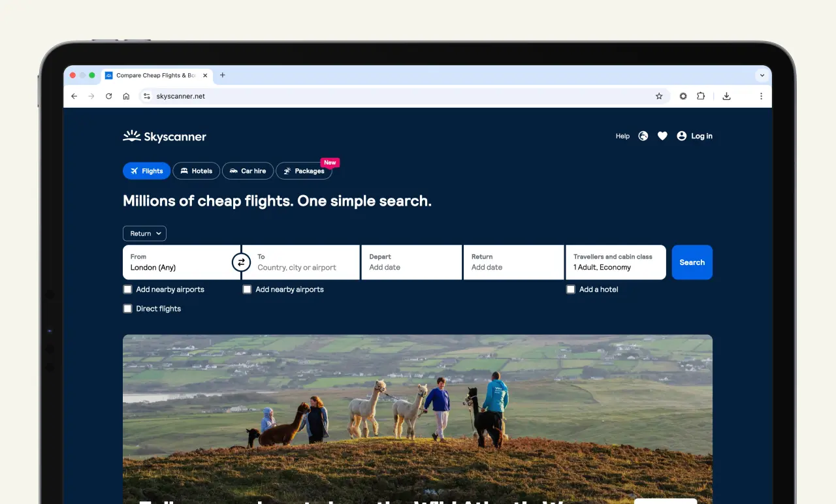Expand the browser tab list chevron
The width and height of the screenshot is (836, 504).
[762, 75]
